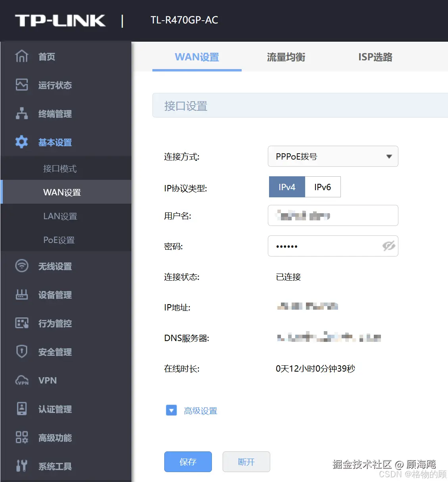Open the 首页 home icon in sidebar
The height and width of the screenshot is (482, 448).
coord(22,56)
